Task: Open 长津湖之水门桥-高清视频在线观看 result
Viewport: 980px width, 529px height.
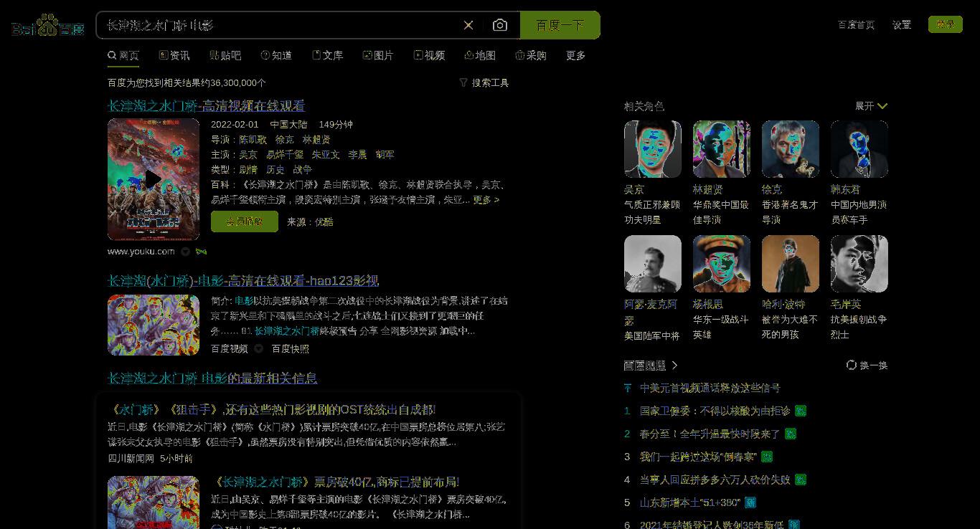Action: coord(207,106)
